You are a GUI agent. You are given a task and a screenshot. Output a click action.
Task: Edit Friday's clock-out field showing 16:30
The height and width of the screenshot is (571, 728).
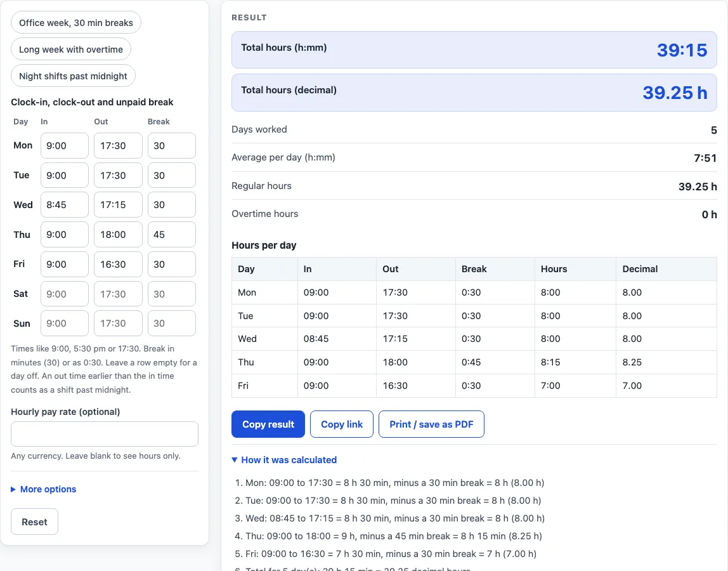[x=118, y=264]
